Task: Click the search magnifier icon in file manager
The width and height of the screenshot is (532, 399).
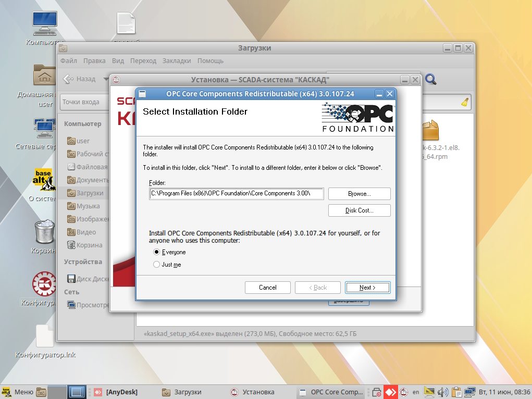Action: (x=430, y=79)
